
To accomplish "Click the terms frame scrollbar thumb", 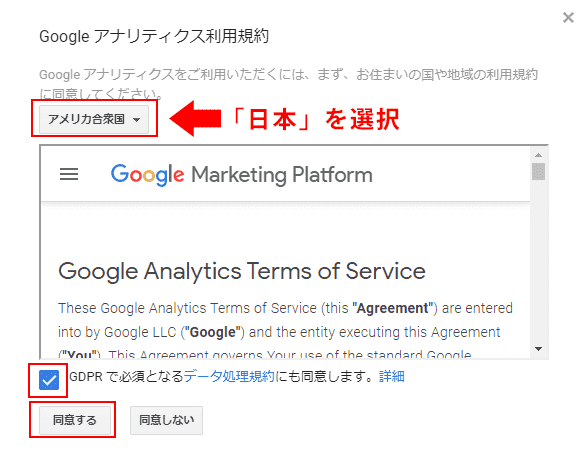I will click(x=538, y=171).
